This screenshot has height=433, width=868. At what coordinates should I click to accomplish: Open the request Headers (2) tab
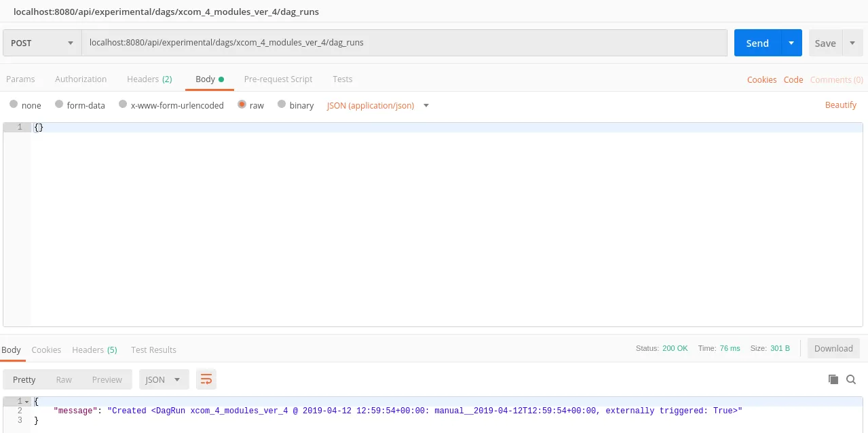[149, 79]
